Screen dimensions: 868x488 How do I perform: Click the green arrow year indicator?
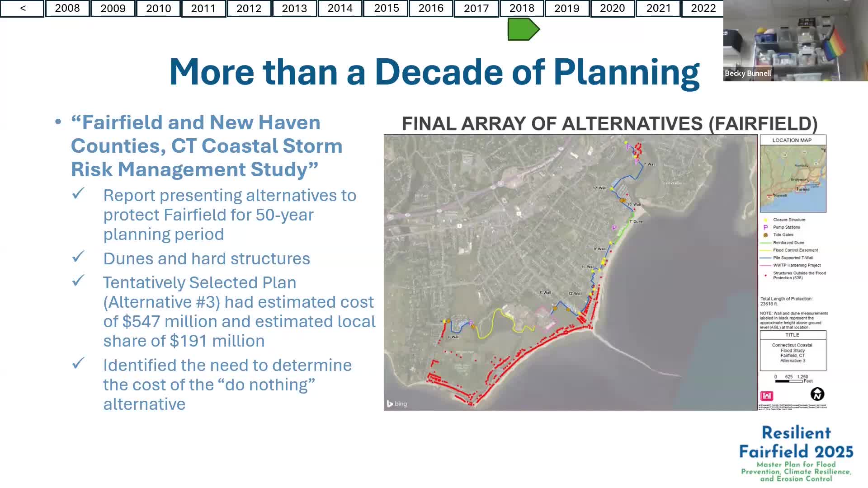click(x=524, y=29)
